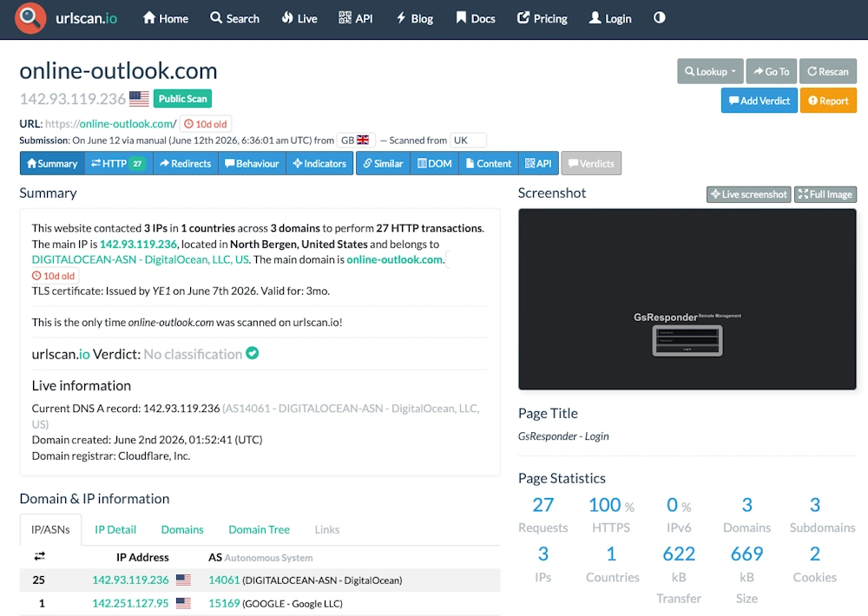
Task: Open the Docs nav item
Action: pyautogui.click(x=476, y=18)
